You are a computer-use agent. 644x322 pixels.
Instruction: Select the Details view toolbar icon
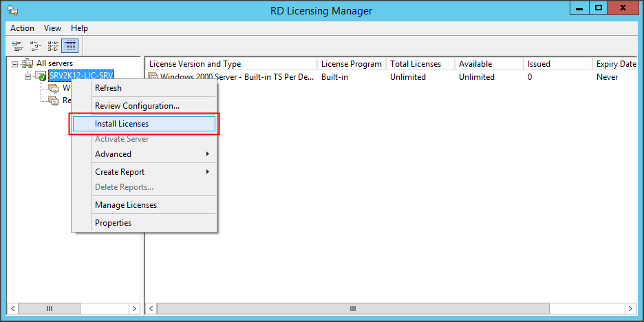(69, 46)
